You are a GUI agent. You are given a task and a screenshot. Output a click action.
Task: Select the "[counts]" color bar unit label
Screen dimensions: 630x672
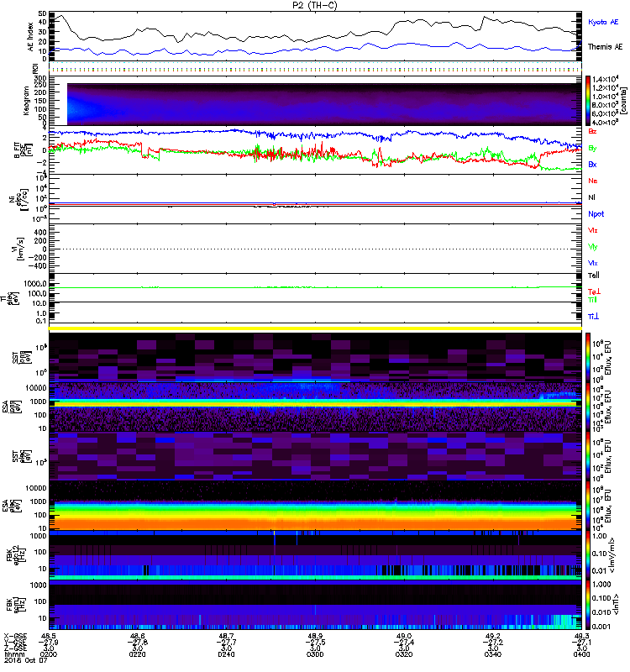point(624,101)
